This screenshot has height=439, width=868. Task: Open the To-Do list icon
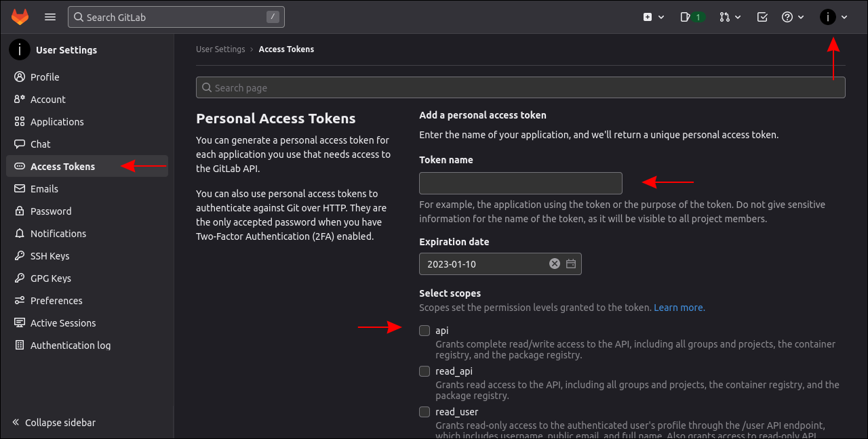tap(762, 16)
